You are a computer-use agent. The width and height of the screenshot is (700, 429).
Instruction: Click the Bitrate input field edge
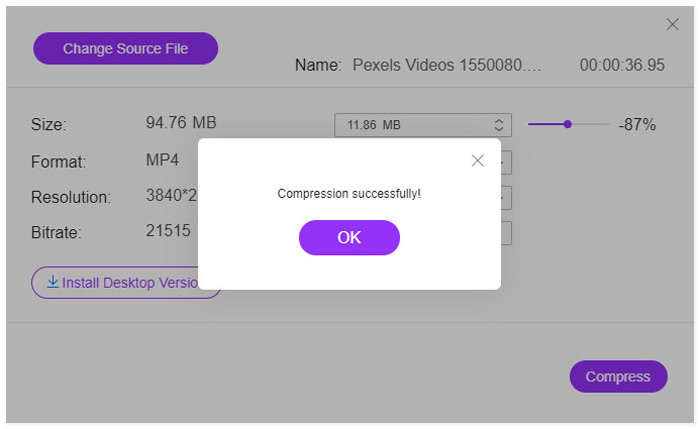506,233
